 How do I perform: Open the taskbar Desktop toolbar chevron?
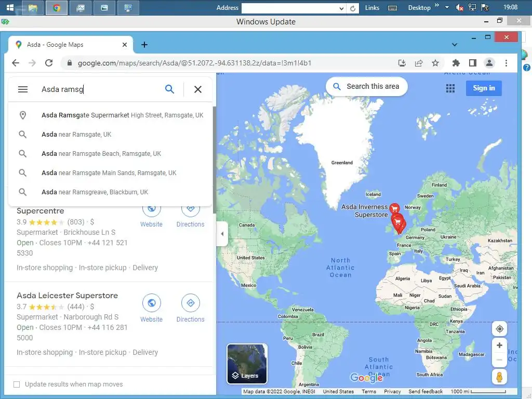tap(436, 5)
